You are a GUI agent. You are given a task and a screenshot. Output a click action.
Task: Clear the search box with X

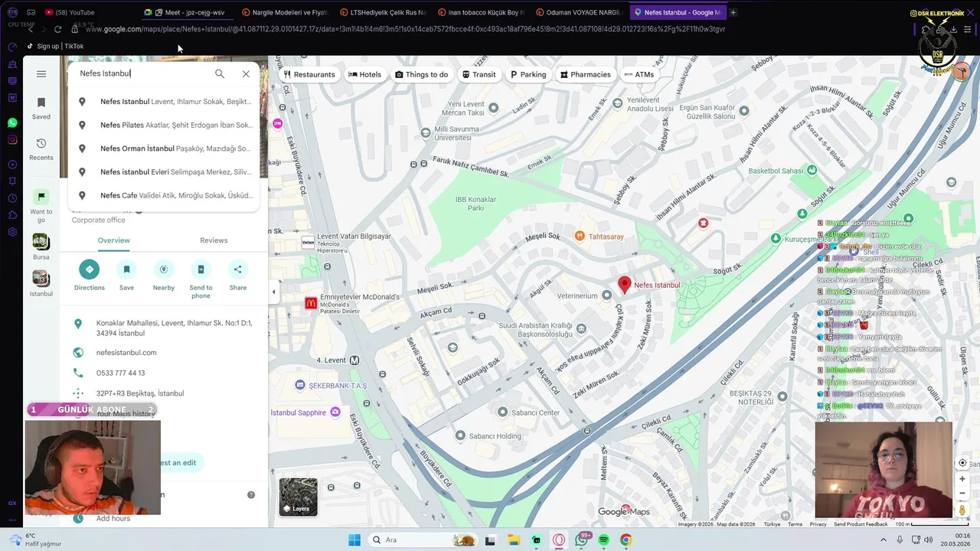[246, 73]
